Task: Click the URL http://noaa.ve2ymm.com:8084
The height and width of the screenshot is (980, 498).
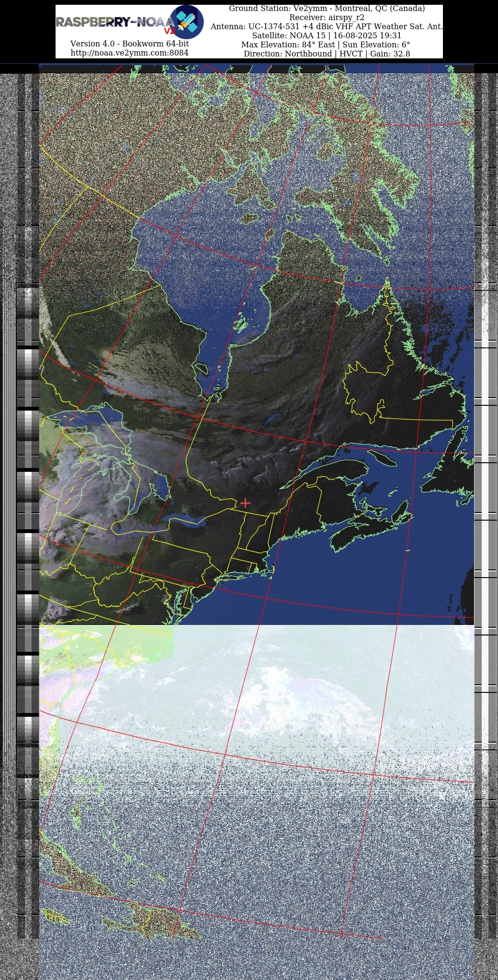Action: [x=129, y=53]
